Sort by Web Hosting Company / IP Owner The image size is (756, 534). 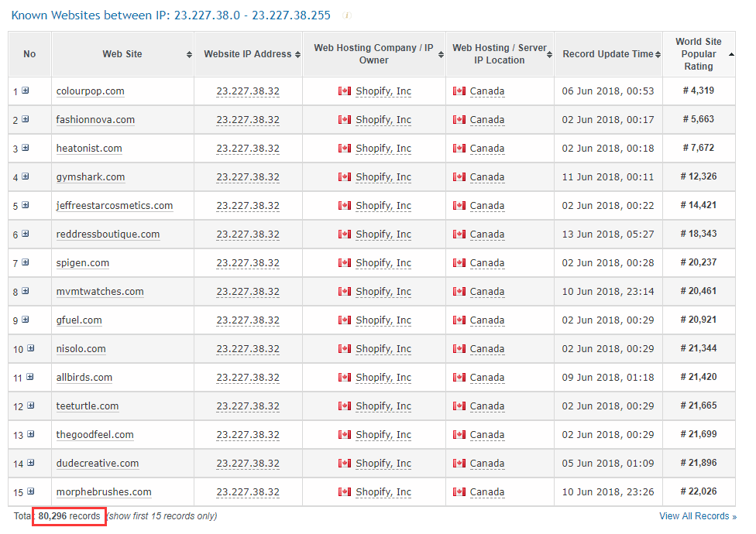[x=441, y=54]
